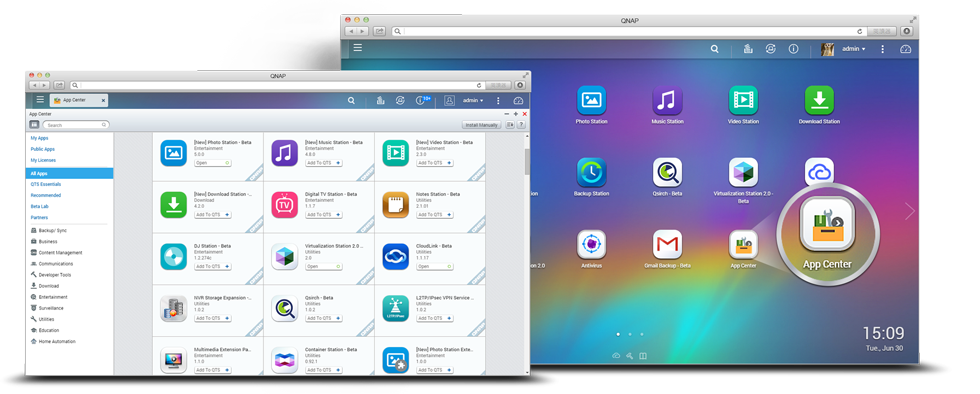Open Qsirch - Beta desktop icon
Screen dimensions: 980x394
pos(668,173)
